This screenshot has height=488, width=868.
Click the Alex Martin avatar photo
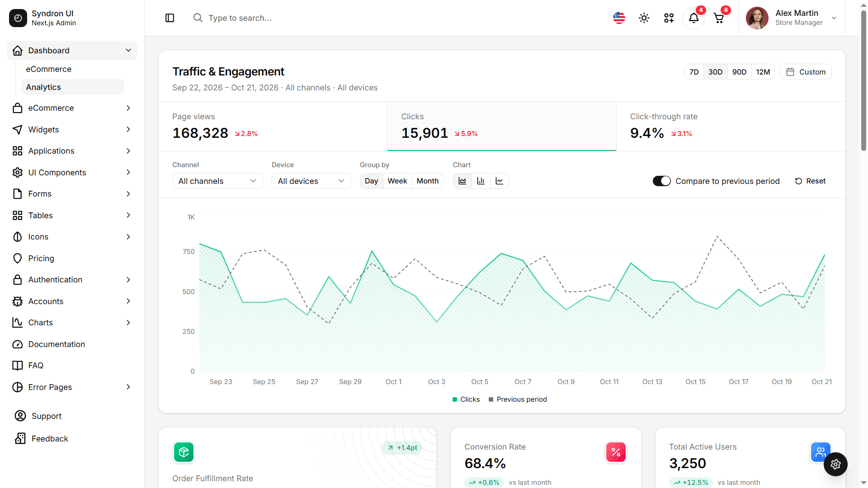(757, 18)
